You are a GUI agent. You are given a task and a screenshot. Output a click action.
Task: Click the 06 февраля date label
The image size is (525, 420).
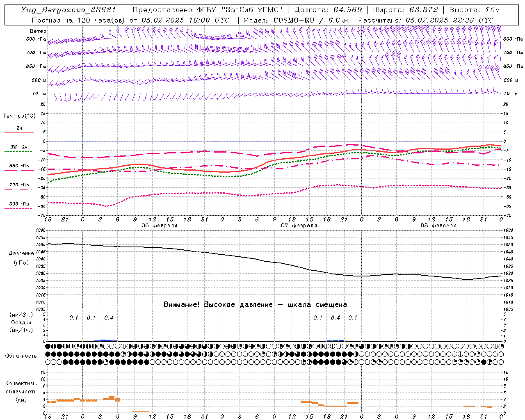[x=160, y=226]
